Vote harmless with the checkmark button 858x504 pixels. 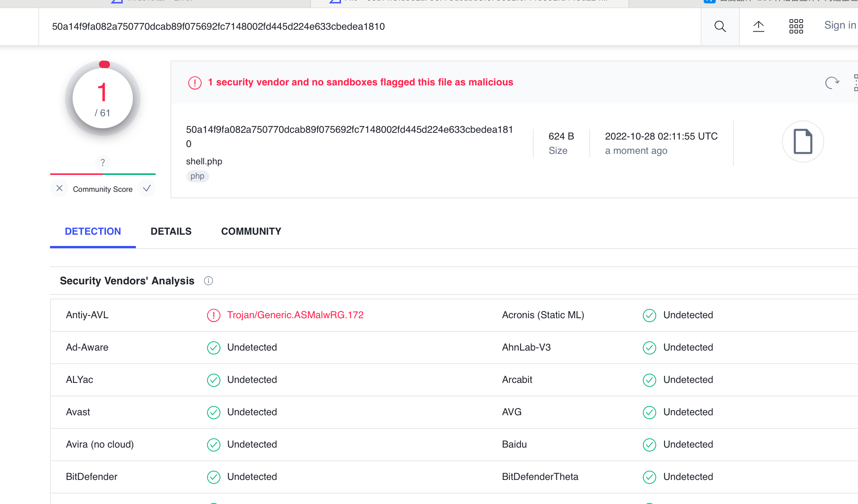pyautogui.click(x=147, y=188)
